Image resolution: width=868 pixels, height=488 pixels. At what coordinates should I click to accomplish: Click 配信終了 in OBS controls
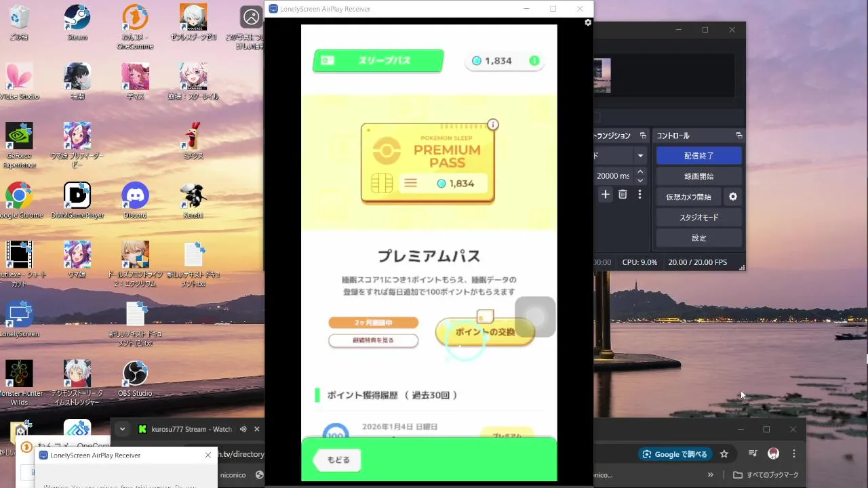(x=698, y=156)
